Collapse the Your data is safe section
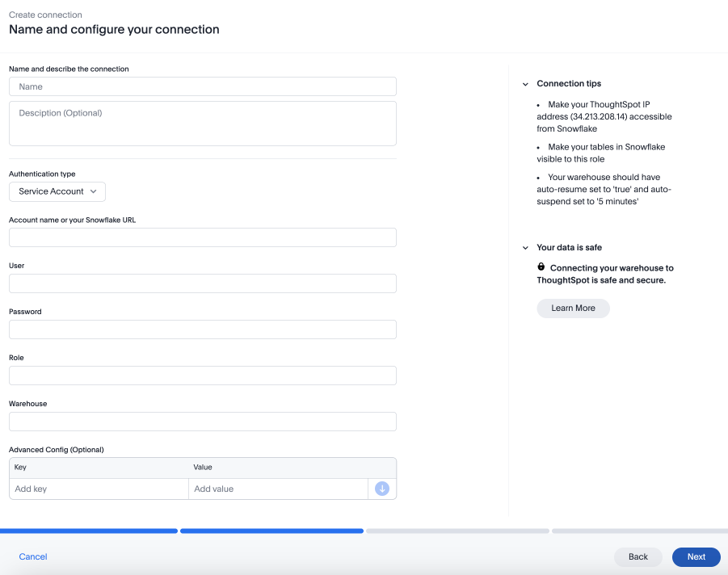This screenshot has height=575, width=728. pos(526,247)
